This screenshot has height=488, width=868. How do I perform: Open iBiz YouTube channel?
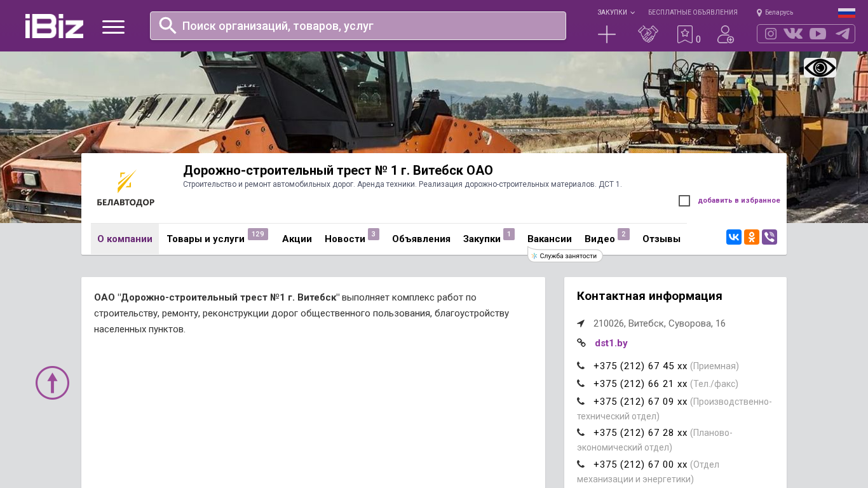pyautogui.click(x=818, y=34)
